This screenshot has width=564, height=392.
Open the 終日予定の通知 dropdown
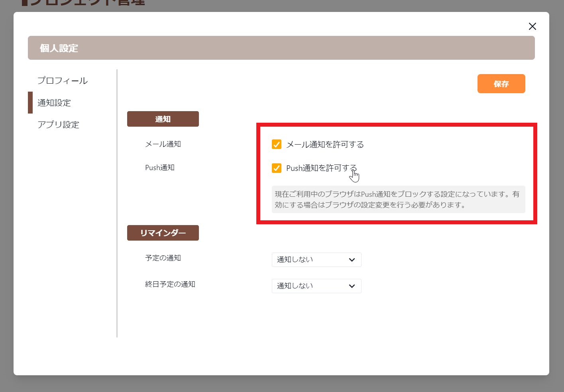pos(316,286)
